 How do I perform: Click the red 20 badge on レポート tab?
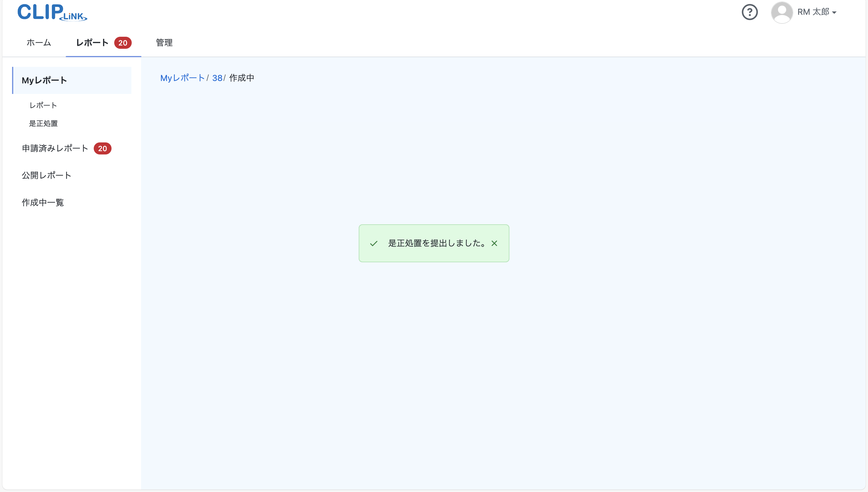(123, 43)
